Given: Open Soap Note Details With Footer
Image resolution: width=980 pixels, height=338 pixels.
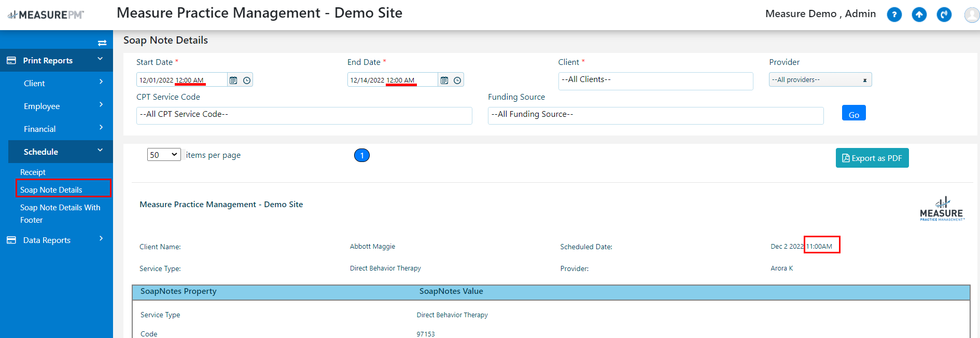Looking at the screenshot, I should tap(60, 213).
